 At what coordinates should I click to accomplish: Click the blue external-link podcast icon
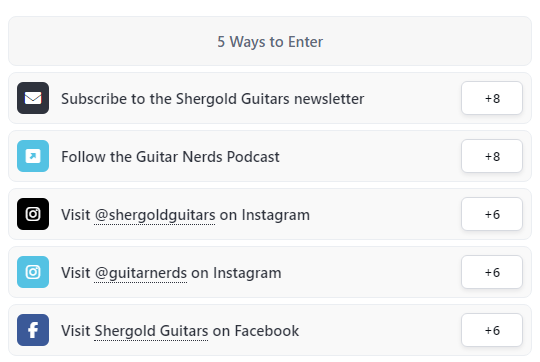click(x=33, y=156)
